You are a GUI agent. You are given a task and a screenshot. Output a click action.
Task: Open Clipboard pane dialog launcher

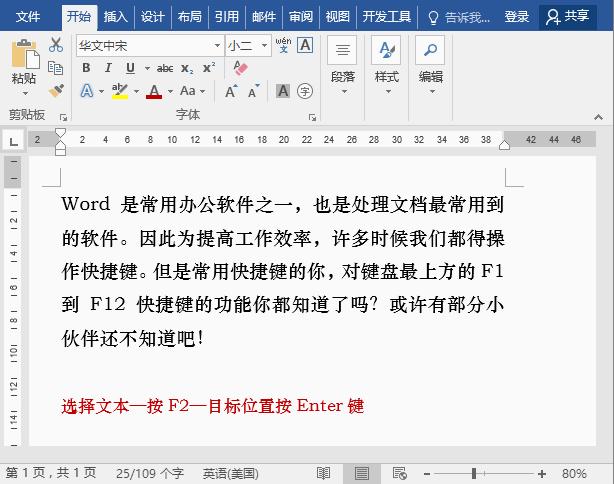click(x=63, y=117)
